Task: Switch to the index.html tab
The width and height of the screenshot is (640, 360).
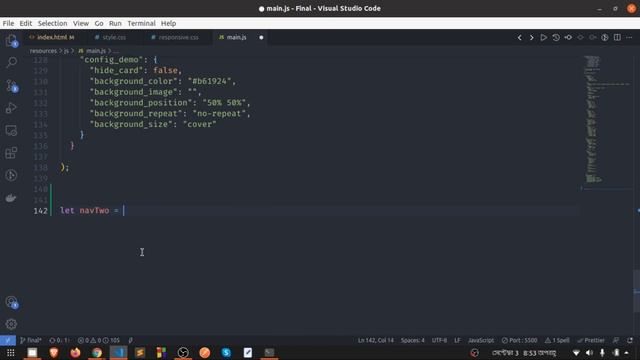Action: click(51, 37)
